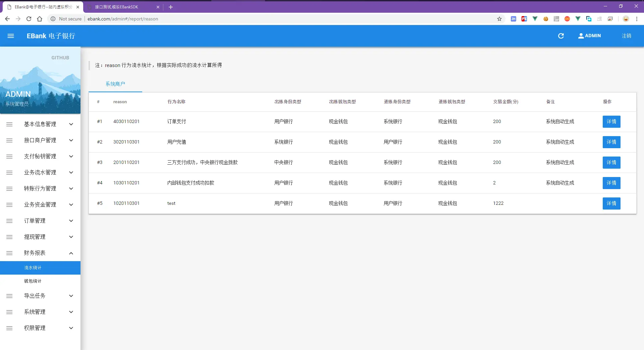
Task: Select the 系统商户 tab
Action: tap(115, 84)
